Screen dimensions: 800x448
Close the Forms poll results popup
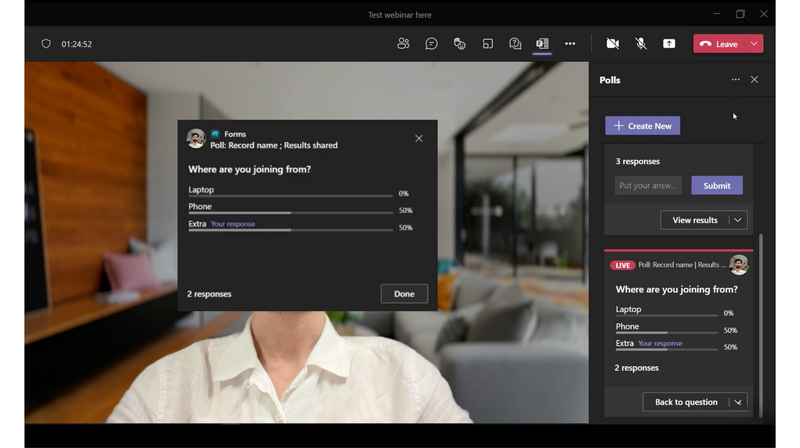coord(419,139)
